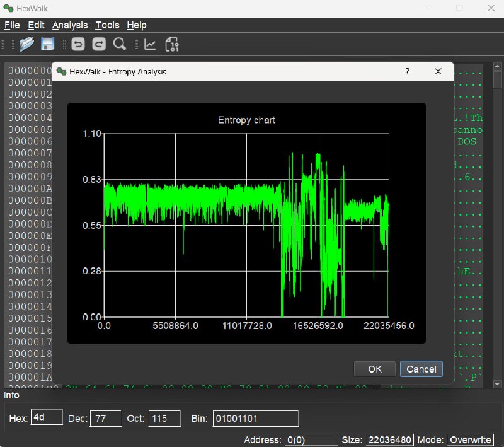Open the Tools menu

tap(106, 25)
